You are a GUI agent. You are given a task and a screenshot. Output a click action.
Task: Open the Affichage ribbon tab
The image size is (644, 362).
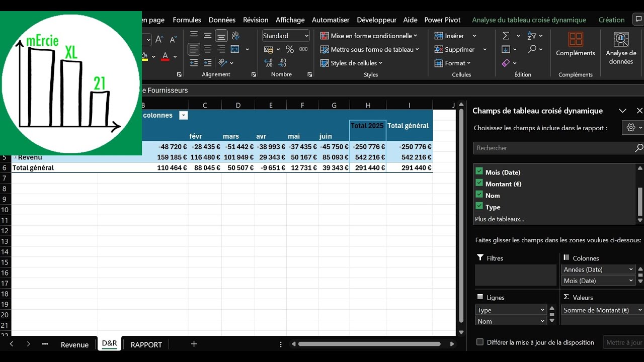click(290, 20)
